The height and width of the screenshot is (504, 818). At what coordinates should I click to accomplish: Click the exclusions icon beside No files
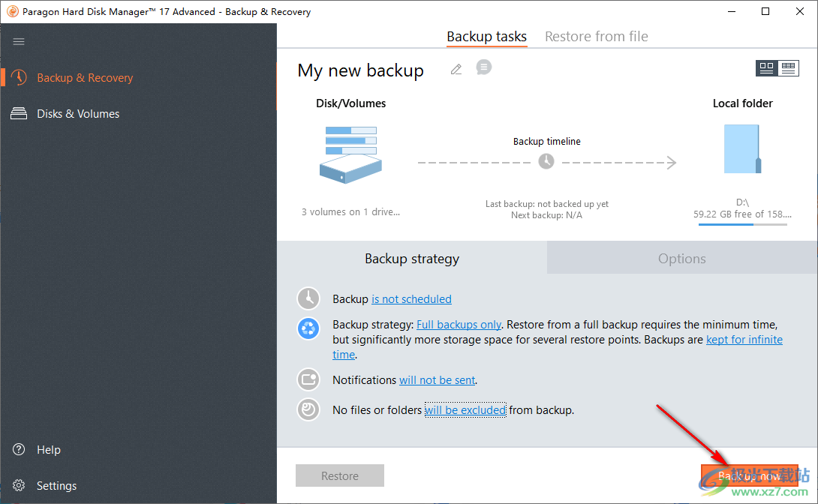(308, 409)
